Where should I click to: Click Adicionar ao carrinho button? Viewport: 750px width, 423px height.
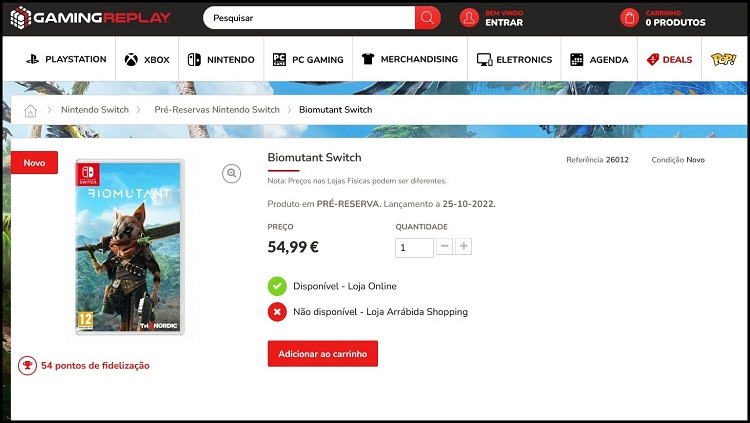pyautogui.click(x=322, y=354)
